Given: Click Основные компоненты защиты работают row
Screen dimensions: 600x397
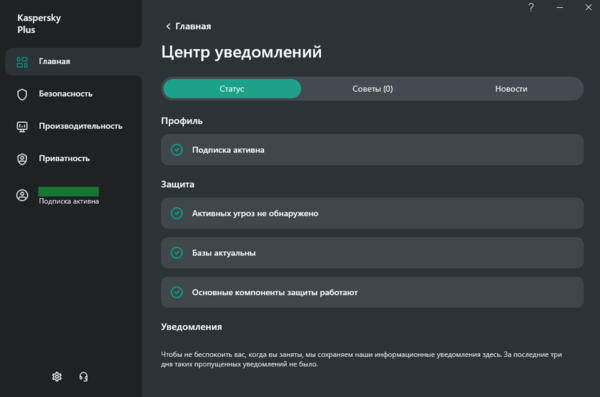Looking at the screenshot, I should click(x=372, y=292).
